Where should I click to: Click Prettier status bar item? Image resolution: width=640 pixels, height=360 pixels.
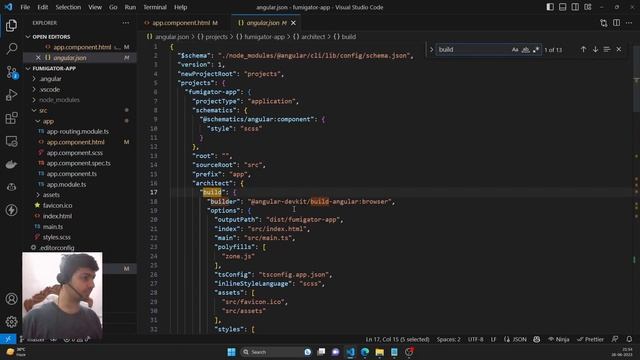(590, 339)
